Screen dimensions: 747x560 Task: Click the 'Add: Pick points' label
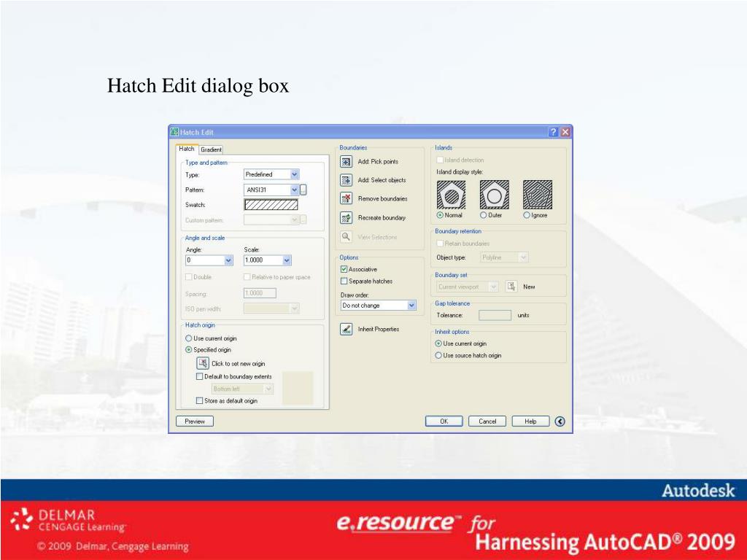tap(378, 162)
